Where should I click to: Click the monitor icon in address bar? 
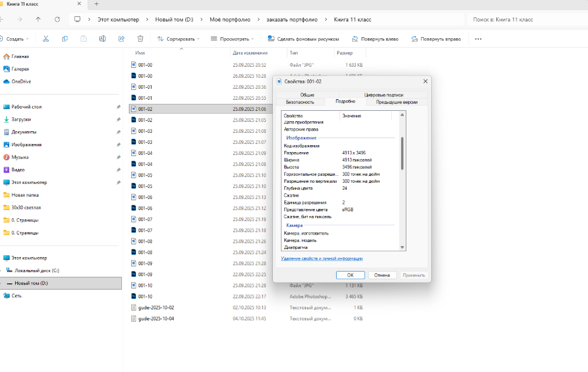77,20
